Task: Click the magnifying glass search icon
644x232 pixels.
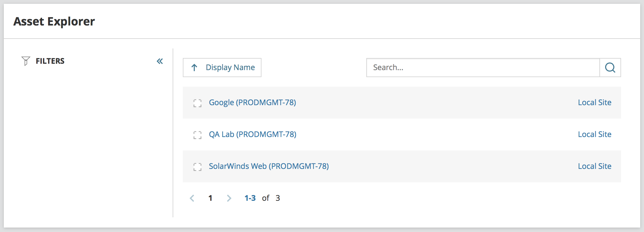Action: 610,68
